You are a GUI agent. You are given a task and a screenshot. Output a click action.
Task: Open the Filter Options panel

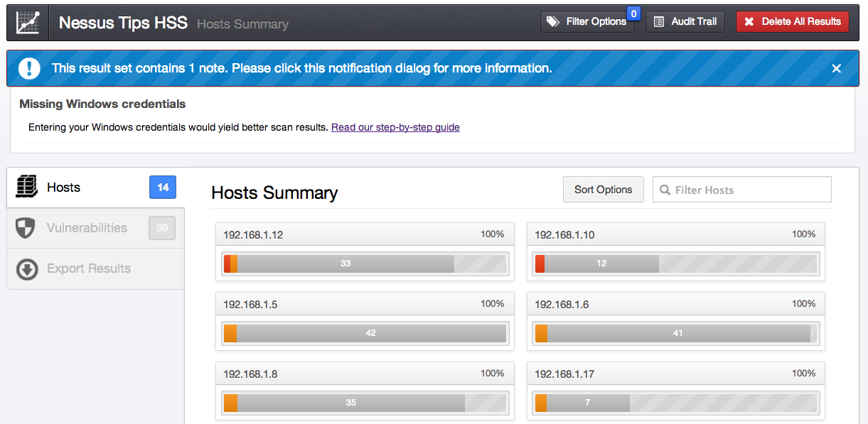(x=587, y=22)
